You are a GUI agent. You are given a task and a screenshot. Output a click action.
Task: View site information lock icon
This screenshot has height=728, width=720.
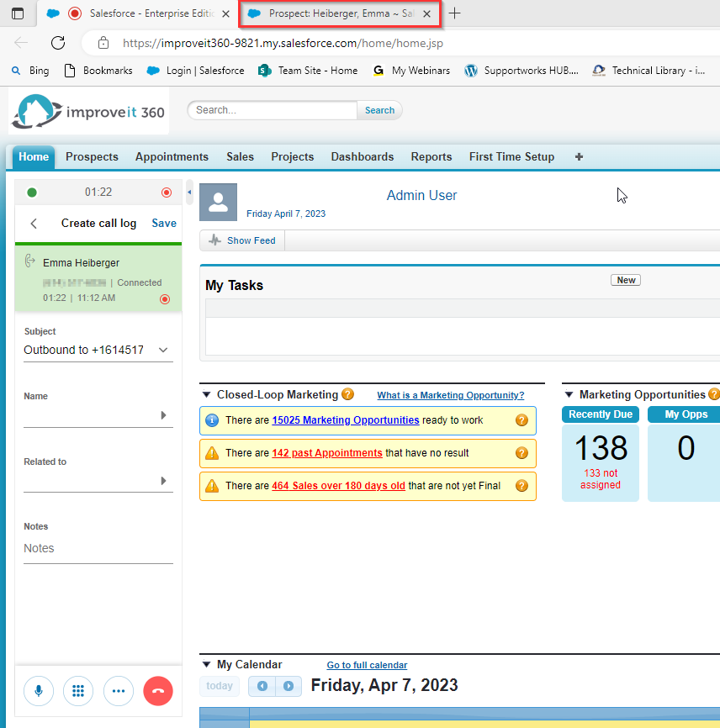coord(103,43)
